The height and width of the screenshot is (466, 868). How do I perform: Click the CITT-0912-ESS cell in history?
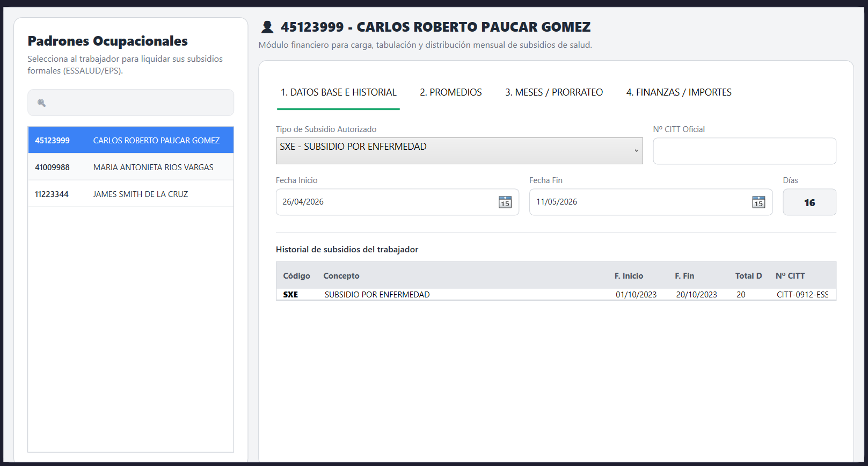(803, 295)
